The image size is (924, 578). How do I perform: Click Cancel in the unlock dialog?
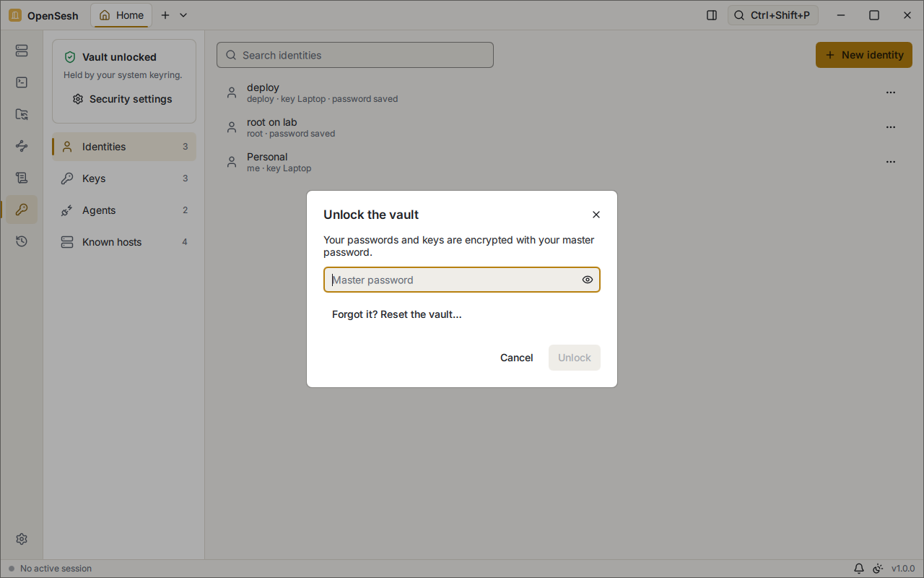pyautogui.click(x=517, y=358)
